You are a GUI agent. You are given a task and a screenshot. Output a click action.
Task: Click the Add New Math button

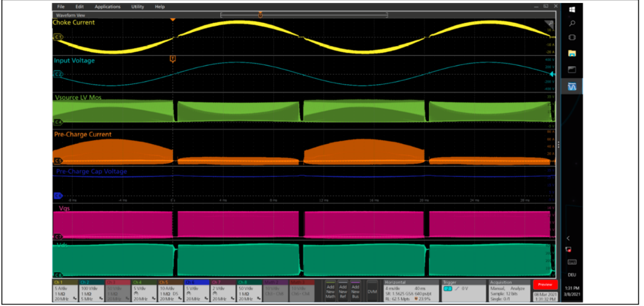tap(330, 291)
